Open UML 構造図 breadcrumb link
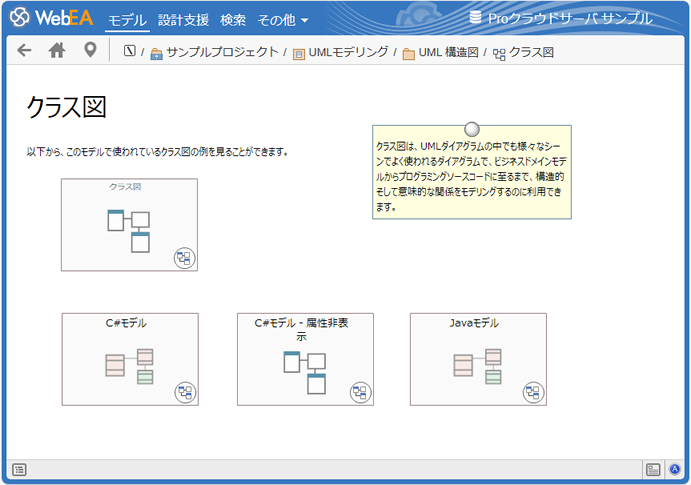The image size is (691, 485). tap(448, 52)
